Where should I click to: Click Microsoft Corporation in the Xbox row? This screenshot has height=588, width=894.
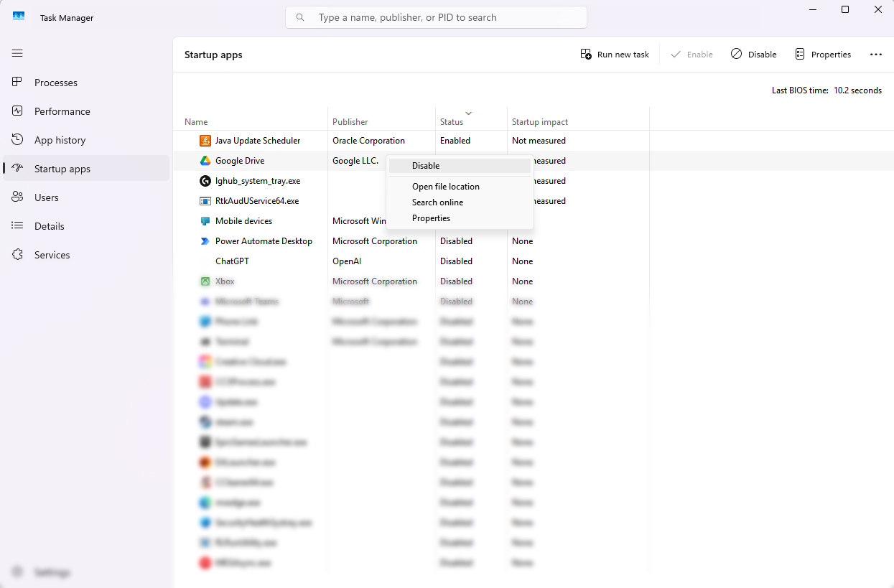click(375, 281)
